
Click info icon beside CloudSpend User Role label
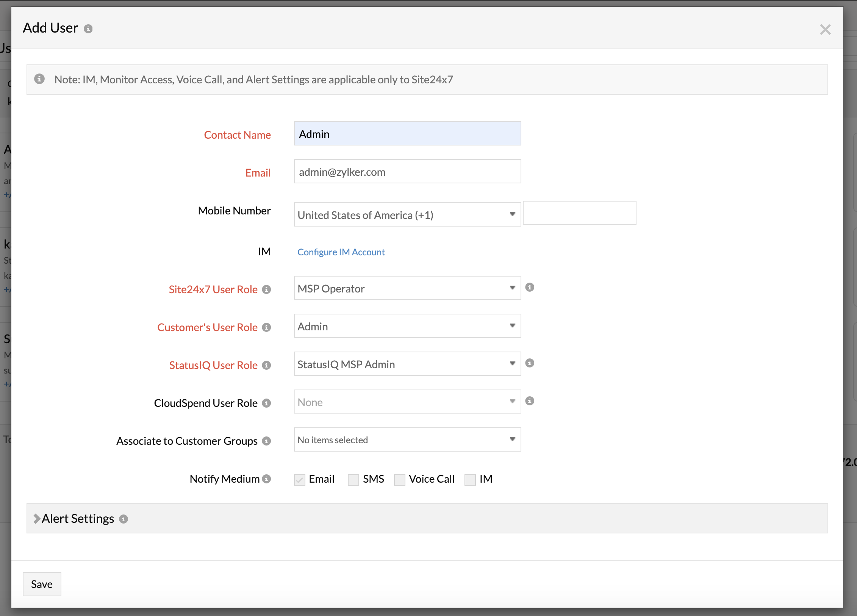point(266,403)
